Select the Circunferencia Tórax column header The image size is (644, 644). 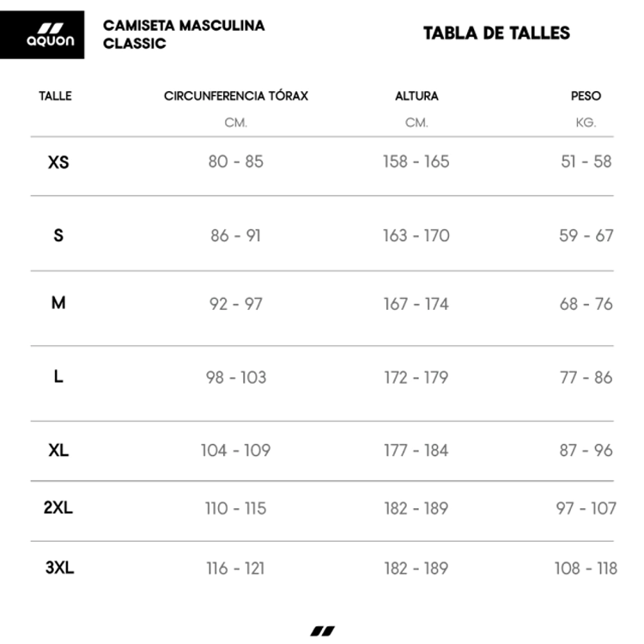(x=236, y=95)
